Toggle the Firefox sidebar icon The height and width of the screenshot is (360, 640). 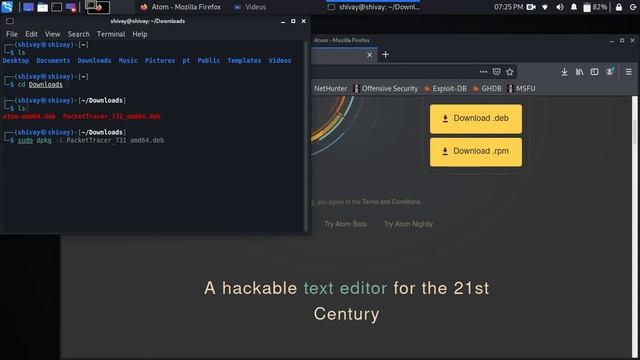pyautogui.click(x=594, y=72)
